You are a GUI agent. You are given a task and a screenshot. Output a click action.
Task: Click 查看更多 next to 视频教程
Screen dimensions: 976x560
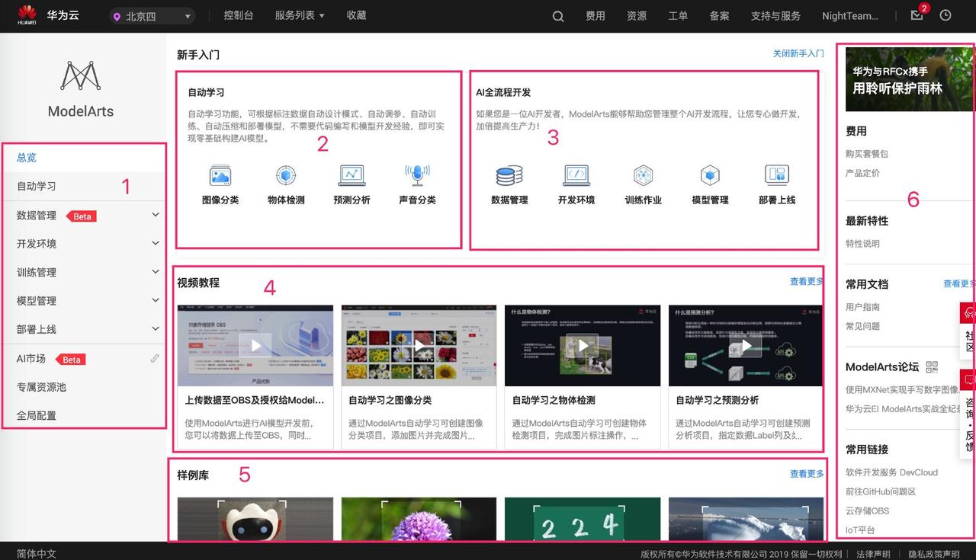[806, 282]
